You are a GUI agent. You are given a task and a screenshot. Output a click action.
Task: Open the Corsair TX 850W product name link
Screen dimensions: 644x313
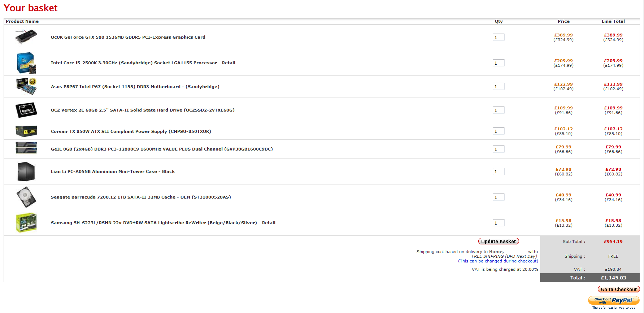click(131, 131)
